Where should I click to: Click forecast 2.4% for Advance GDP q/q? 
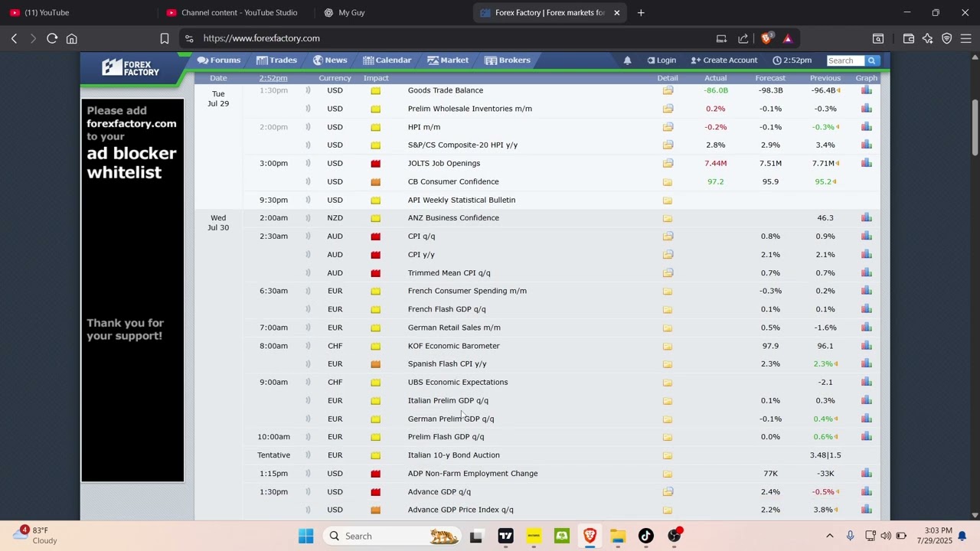pos(770,491)
